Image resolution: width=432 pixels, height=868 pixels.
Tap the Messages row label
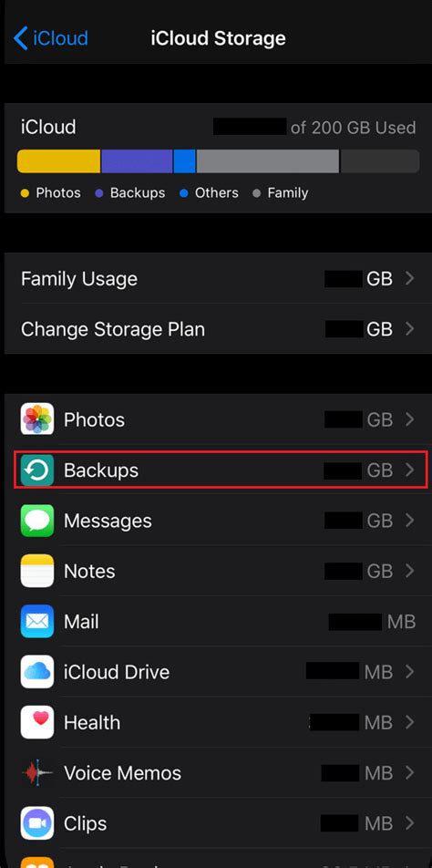pos(108,521)
